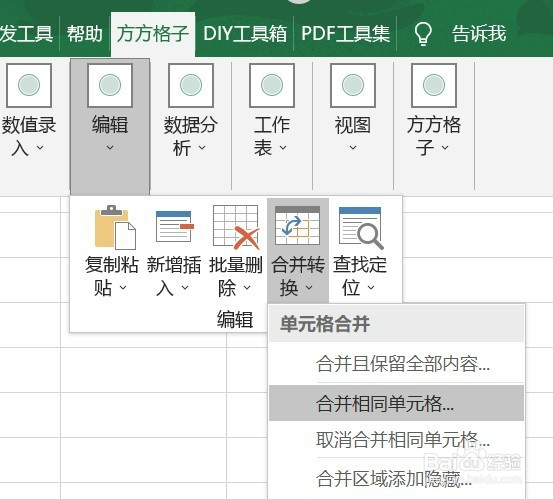
Task: Click the 编辑 group icon in ribbon
Action: coord(110,85)
